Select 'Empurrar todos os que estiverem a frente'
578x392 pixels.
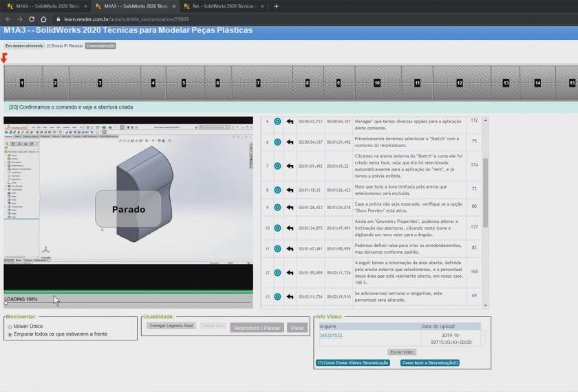tap(10, 334)
